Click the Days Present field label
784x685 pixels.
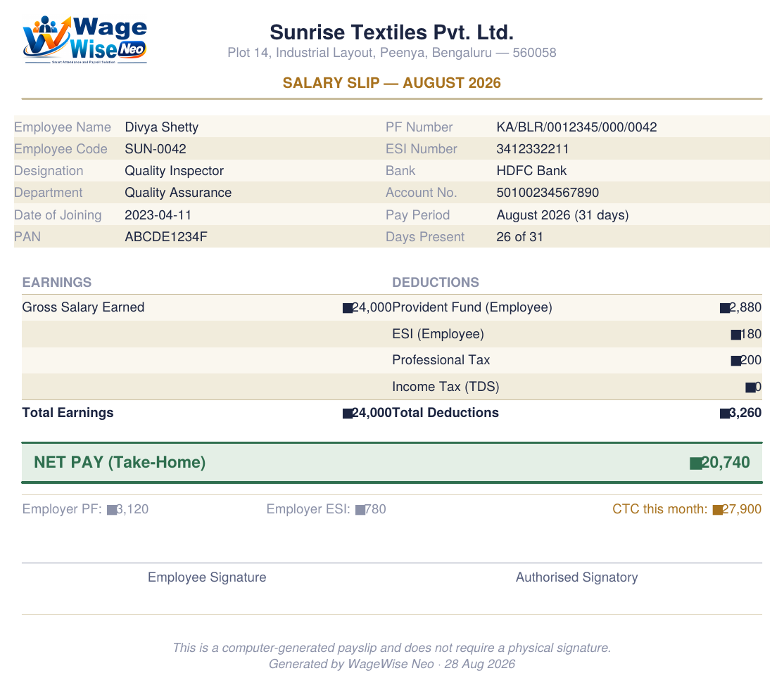coord(425,237)
